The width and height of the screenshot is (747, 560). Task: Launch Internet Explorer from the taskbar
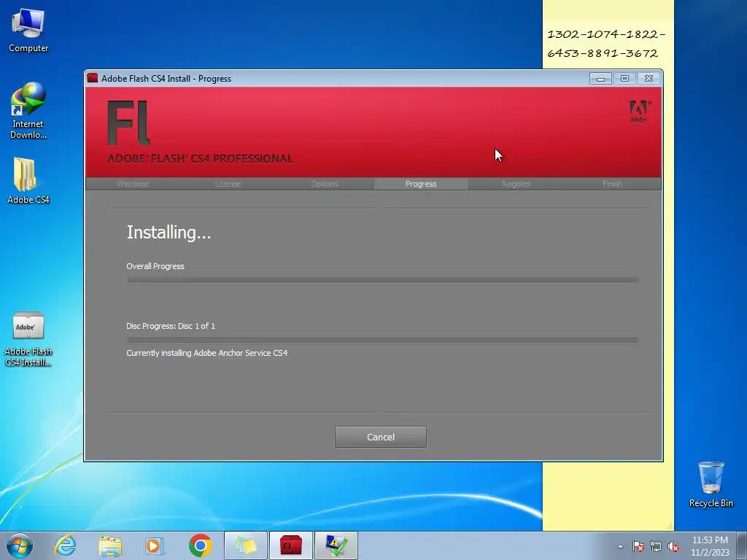[x=65, y=545]
